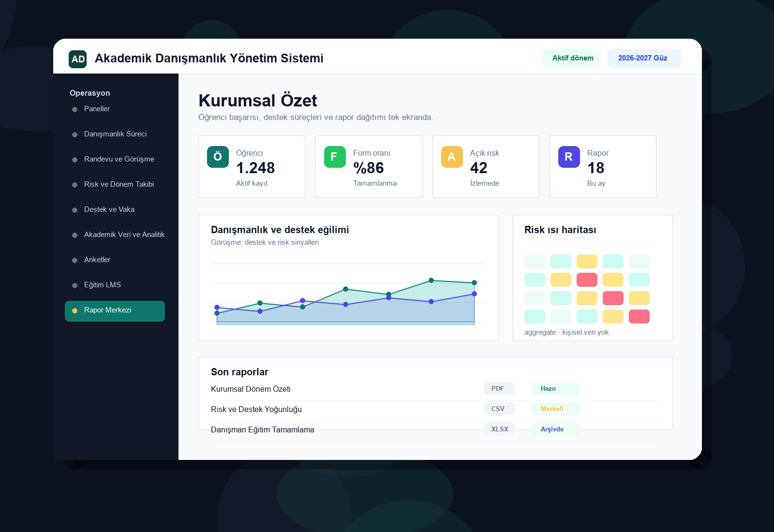Viewport: 774px width, 532px height.
Task: Click the Tamamlanma label
Action: [375, 183]
